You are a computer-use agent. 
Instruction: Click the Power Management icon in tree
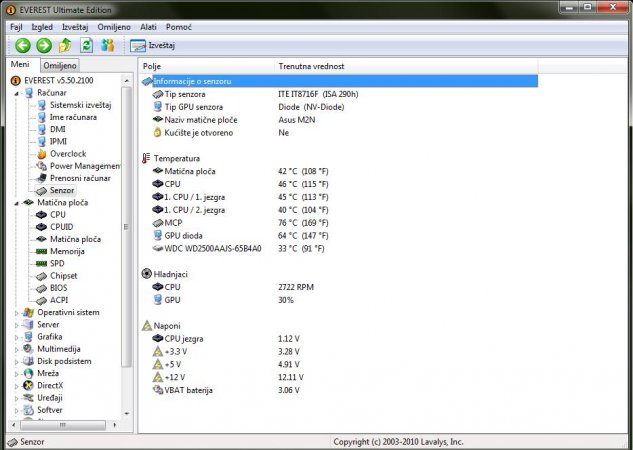point(42,166)
